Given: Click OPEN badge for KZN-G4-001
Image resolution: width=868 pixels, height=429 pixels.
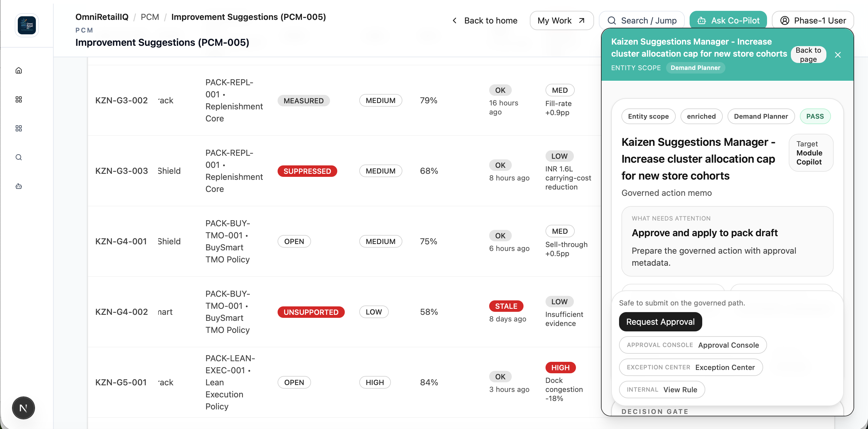Looking at the screenshot, I should [294, 241].
